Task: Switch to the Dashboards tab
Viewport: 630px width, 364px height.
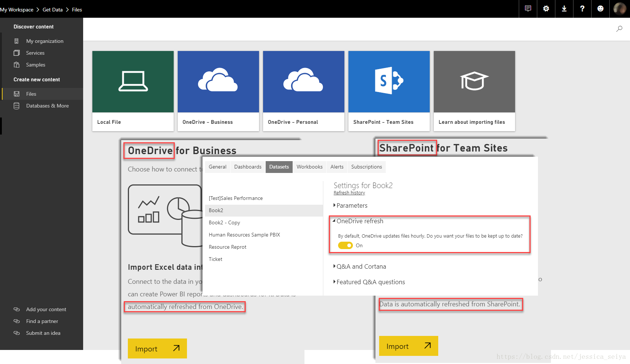Action: [248, 167]
